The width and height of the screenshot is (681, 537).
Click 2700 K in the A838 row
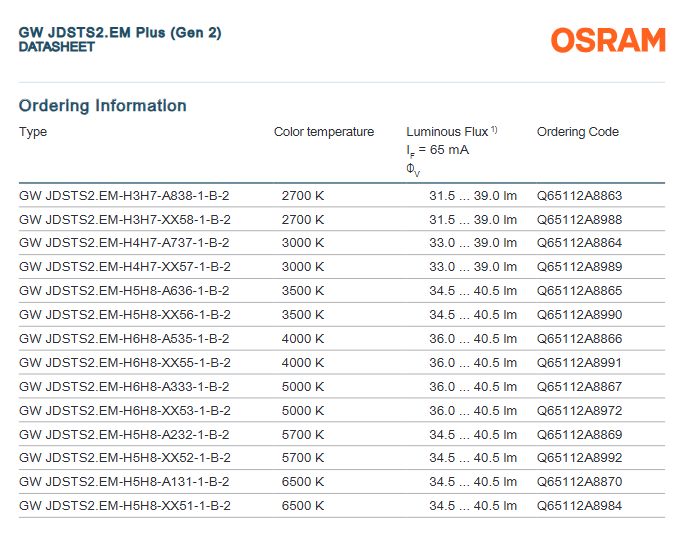[303, 196]
